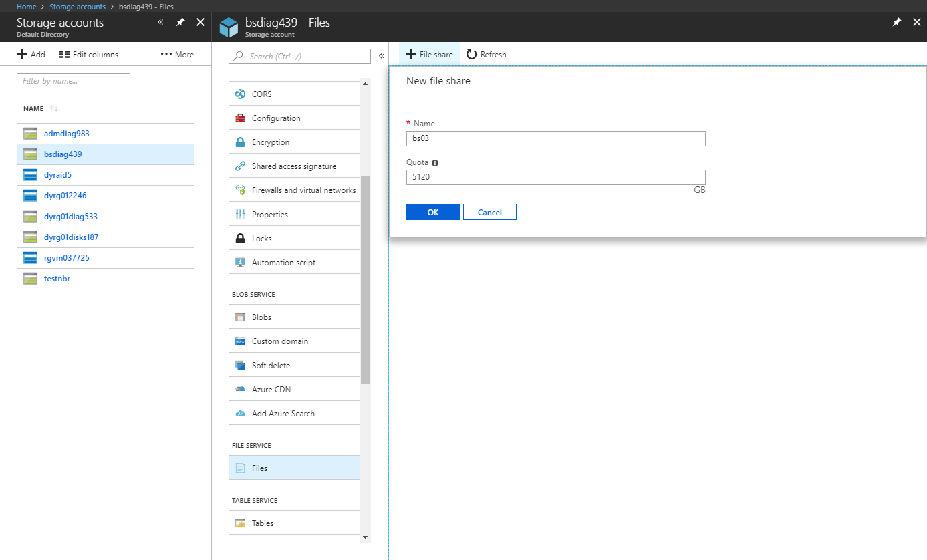Click the quota info icon
This screenshot has width=927, height=560.
(435, 163)
